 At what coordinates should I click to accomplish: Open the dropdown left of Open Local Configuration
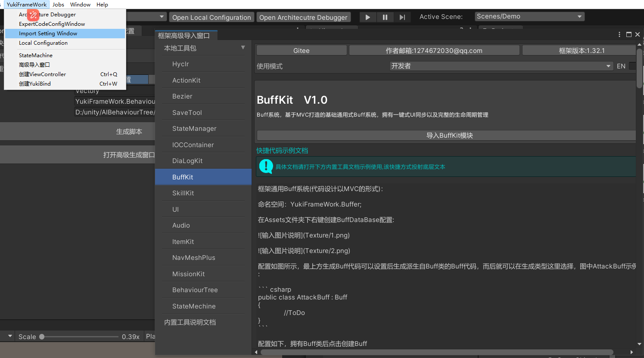[146, 17]
